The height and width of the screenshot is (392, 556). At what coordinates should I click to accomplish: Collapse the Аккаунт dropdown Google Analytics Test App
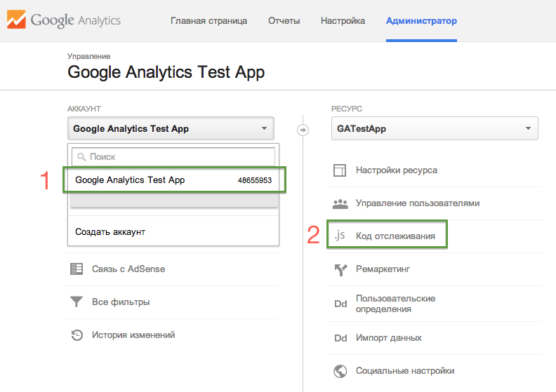click(171, 128)
